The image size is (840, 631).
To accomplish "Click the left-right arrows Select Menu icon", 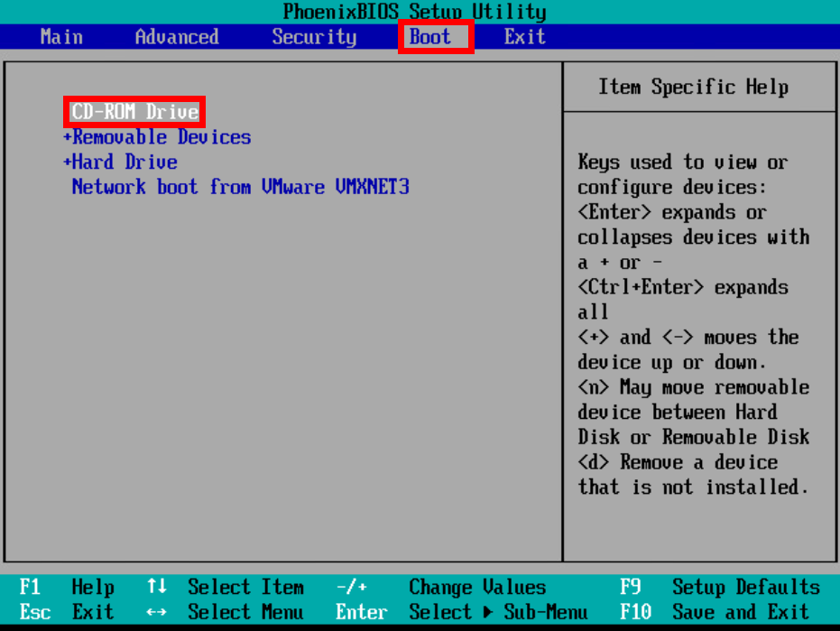I will [x=156, y=612].
